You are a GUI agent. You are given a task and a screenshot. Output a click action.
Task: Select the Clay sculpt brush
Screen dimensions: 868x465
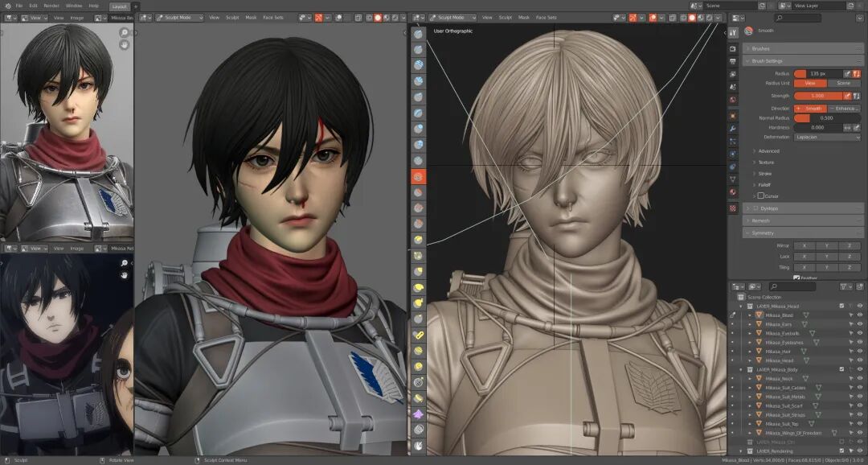point(419,65)
